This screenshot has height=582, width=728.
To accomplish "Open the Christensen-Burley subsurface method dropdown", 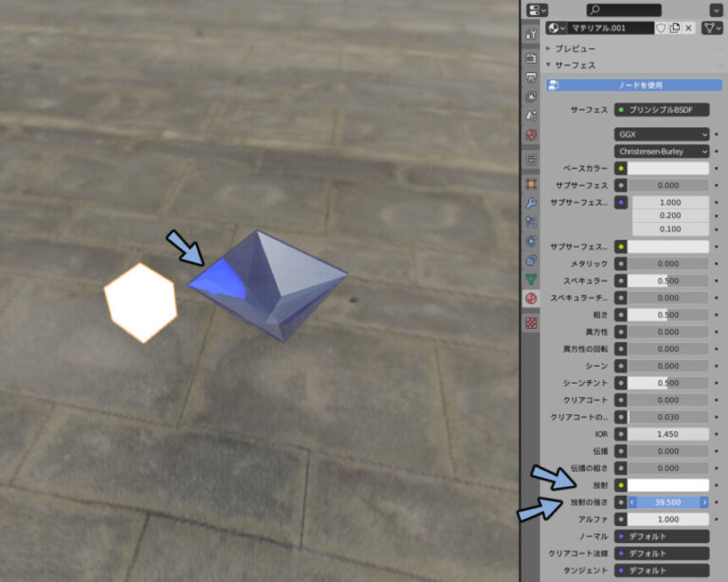I will [x=662, y=152].
